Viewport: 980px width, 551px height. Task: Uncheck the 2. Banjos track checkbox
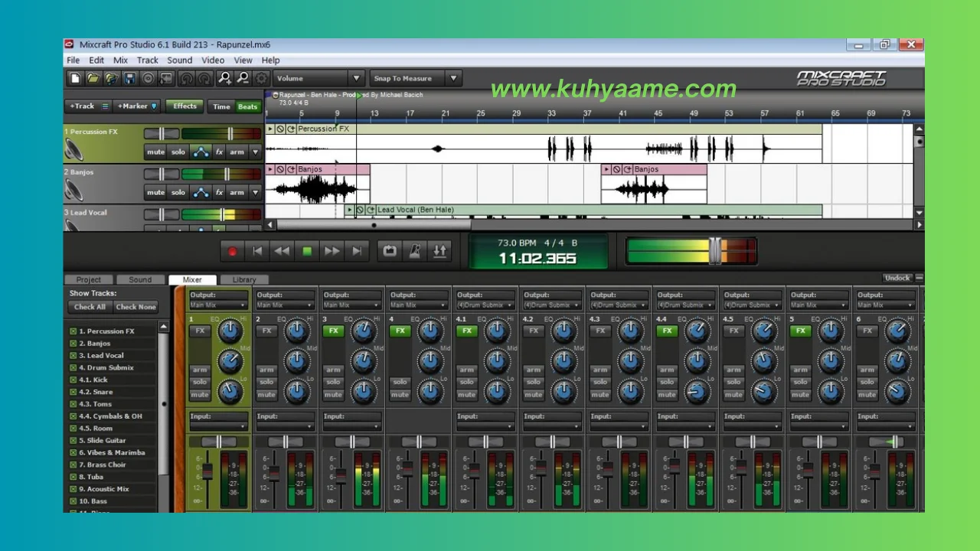click(73, 344)
